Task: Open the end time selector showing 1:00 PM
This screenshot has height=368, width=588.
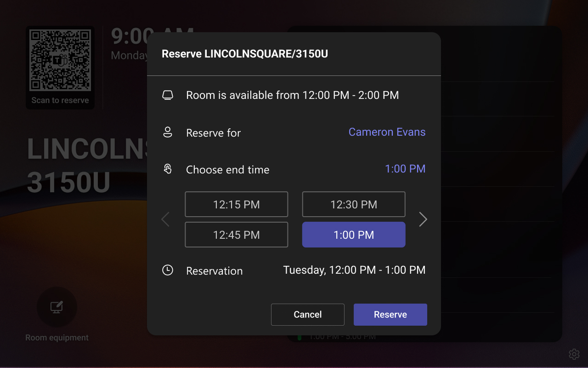Action: [405, 169]
